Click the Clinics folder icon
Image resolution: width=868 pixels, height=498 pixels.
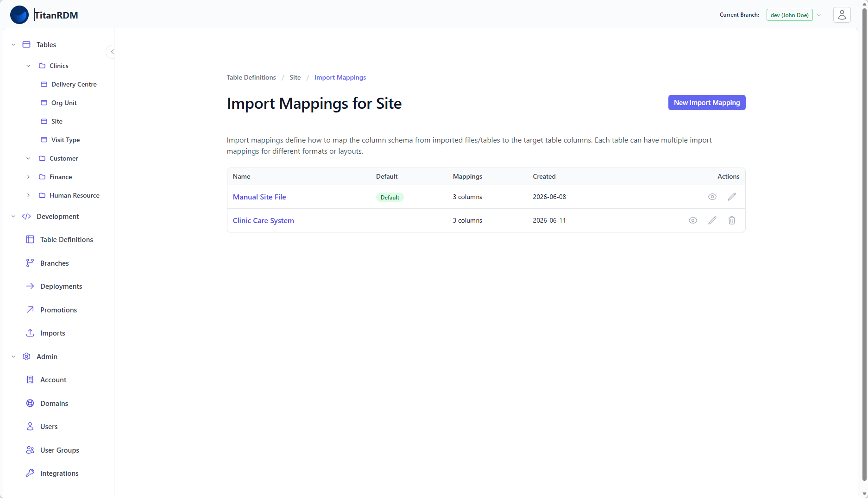tap(42, 66)
